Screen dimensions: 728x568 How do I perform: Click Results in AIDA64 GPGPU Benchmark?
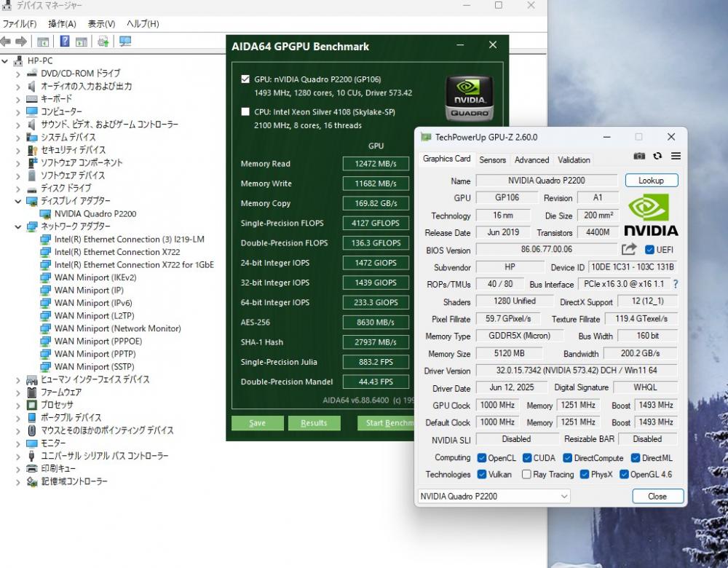314,422
